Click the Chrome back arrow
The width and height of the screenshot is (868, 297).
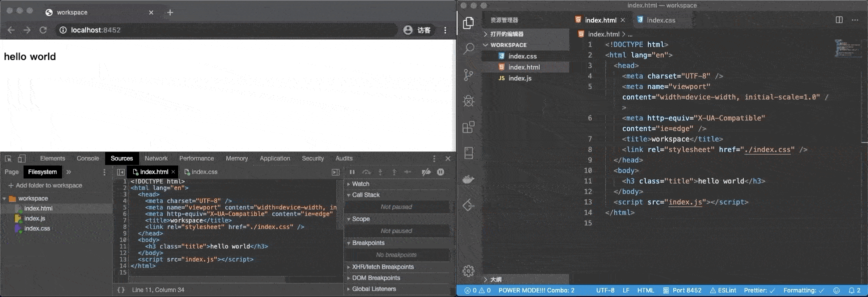coord(11,30)
